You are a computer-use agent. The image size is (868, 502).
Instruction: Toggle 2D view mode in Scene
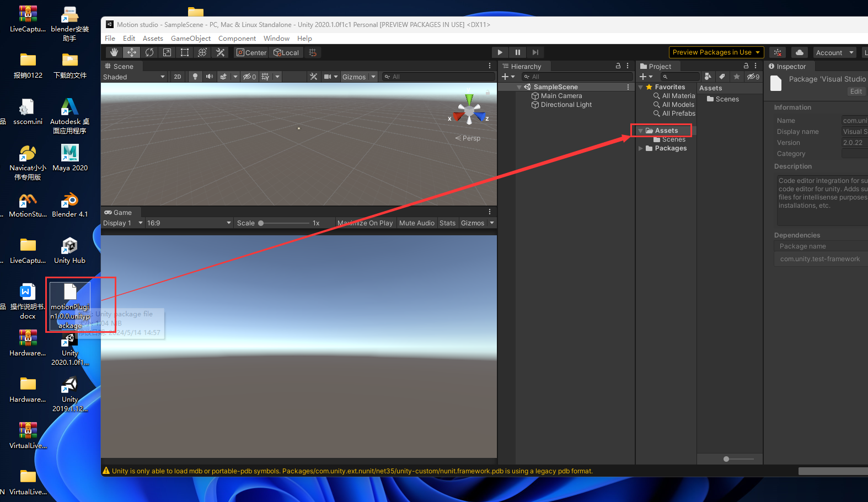(177, 77)
